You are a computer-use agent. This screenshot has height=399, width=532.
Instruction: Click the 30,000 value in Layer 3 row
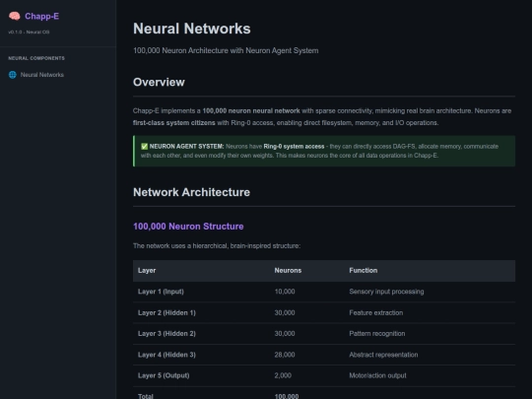(x=285, y=334)
